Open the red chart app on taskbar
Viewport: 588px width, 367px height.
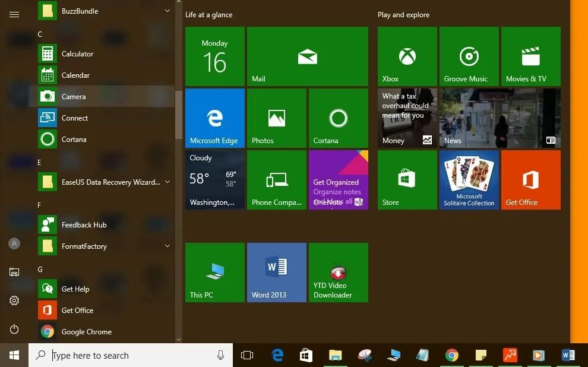coord(510,355)
